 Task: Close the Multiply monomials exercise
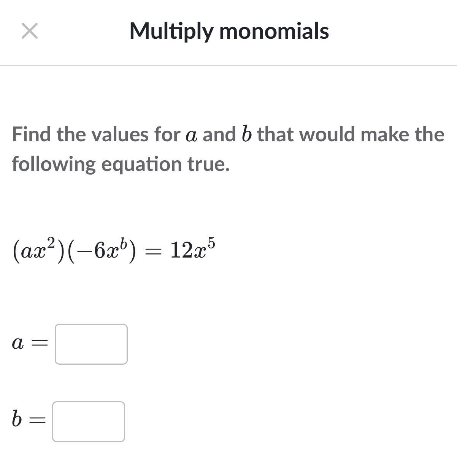click(30, 31)
